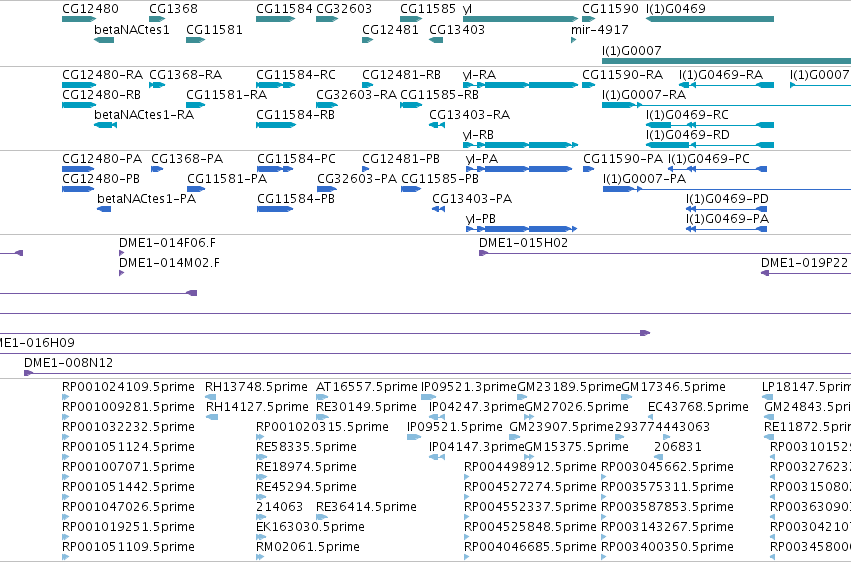Click the RP001020315.5prime EST label
851x562 pixels.
coord(322,427)
